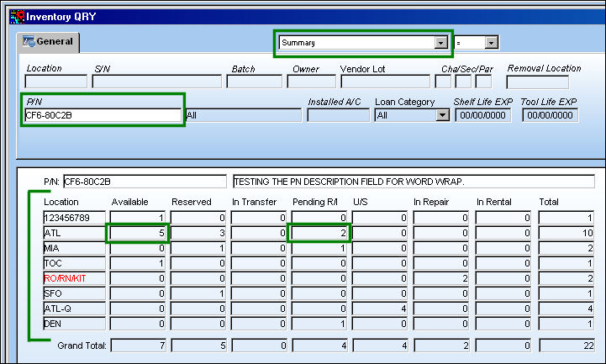Image resolution: width=606 pixels, height=364 pixels.
Task: Click the In Transfer column header
Action: point(255,202)
